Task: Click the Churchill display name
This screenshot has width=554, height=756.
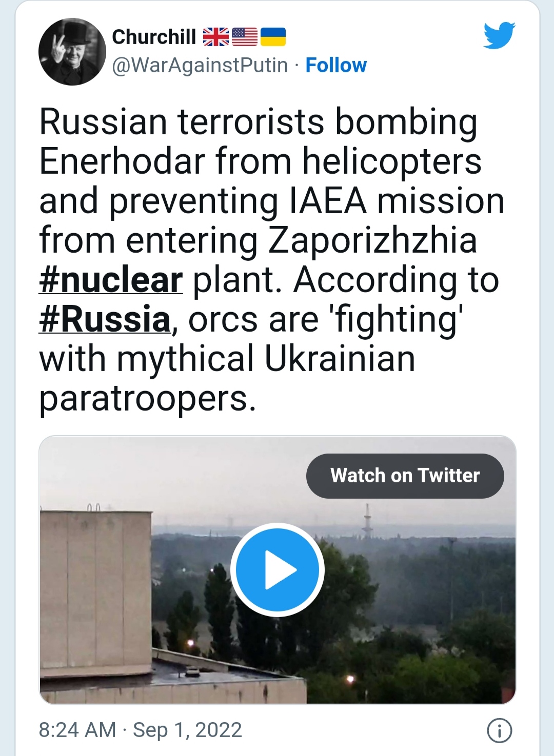Action: 154,37
